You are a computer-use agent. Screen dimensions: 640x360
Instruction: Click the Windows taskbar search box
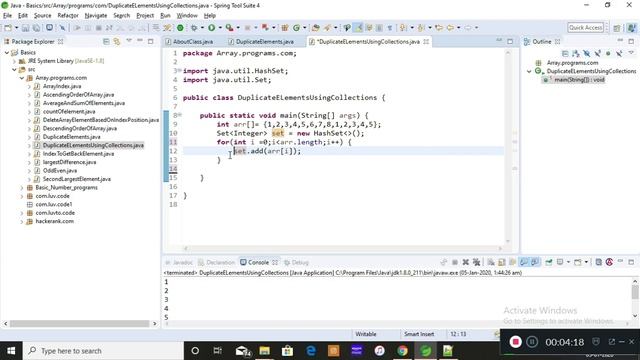point(103,351)
